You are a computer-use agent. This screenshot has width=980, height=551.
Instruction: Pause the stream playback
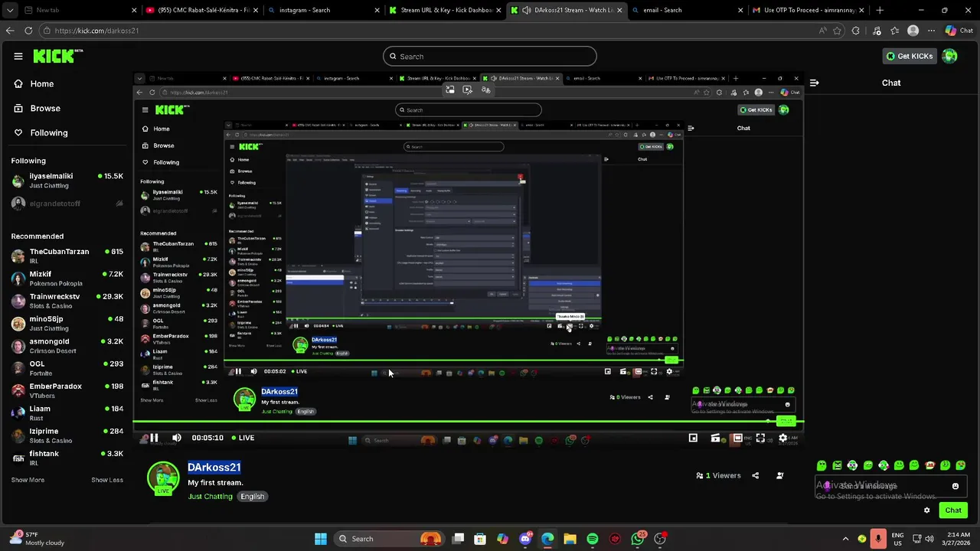click(x=154, y=438)
